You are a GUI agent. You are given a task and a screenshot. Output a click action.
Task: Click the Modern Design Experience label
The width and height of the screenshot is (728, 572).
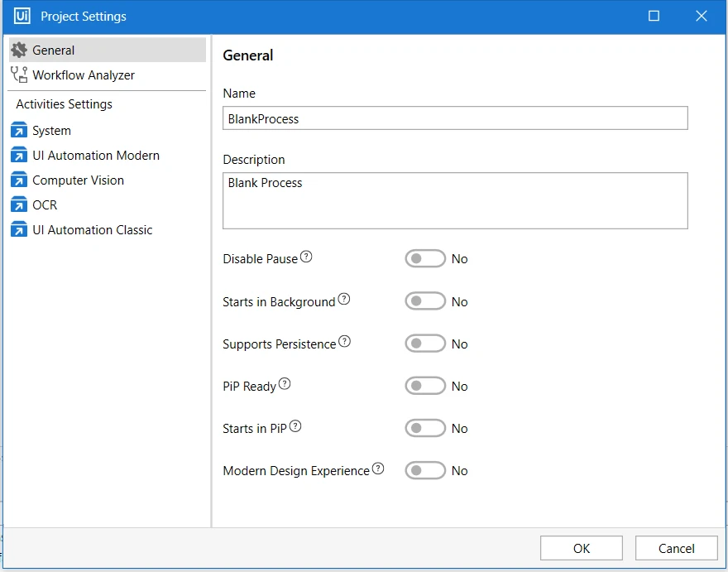click(296, 471)
